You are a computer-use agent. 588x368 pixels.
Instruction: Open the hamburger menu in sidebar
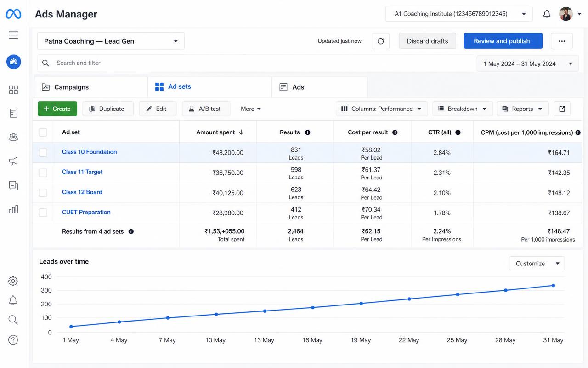13,35
